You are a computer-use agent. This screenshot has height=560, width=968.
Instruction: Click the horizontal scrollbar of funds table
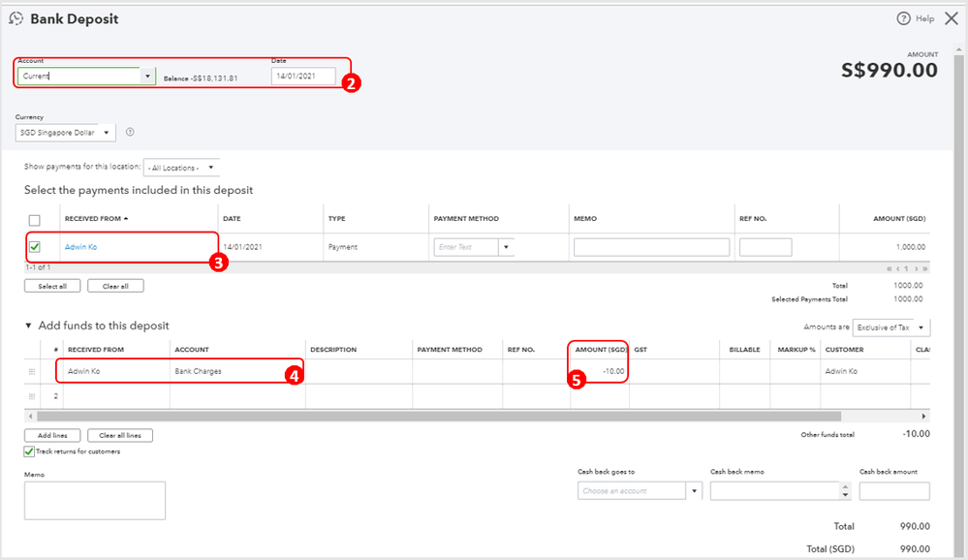439,417
